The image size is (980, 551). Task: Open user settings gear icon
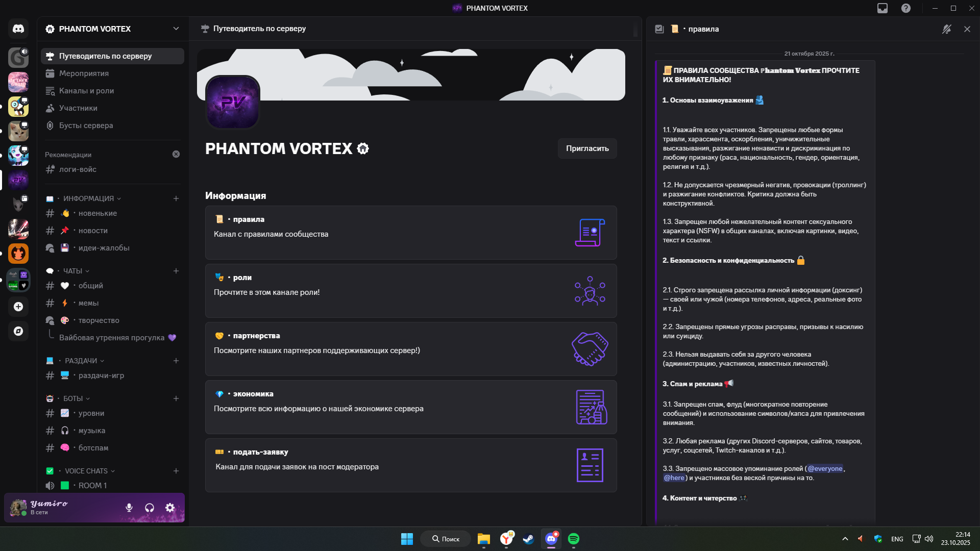click(170, 508)
